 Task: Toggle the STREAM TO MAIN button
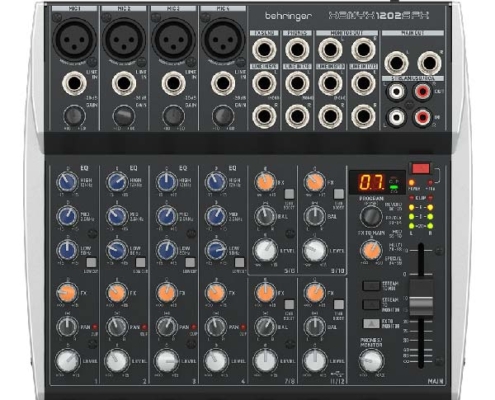(x=371, y=286)
